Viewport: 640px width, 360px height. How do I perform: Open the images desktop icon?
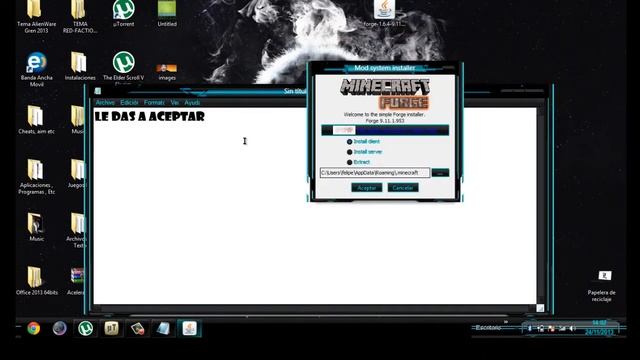tap(167, 71)
